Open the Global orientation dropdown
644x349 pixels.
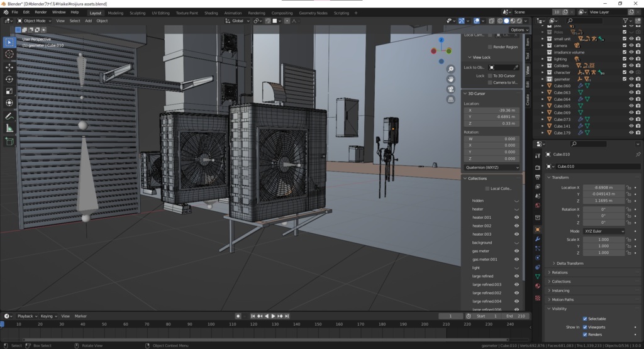coord(238,21)
